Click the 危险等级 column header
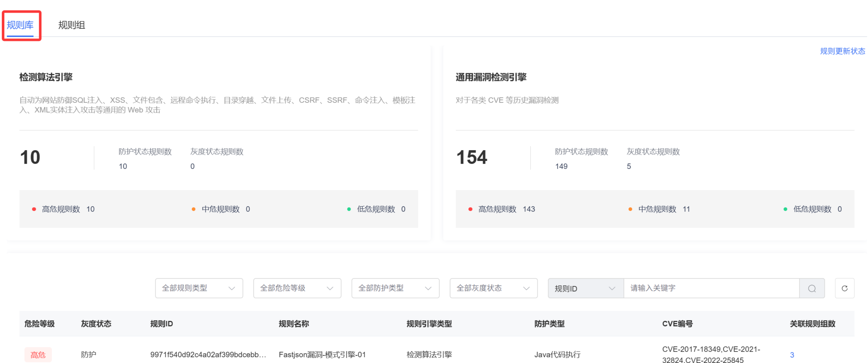This screenshot has height=363, width=868. (x=40, y=324)
